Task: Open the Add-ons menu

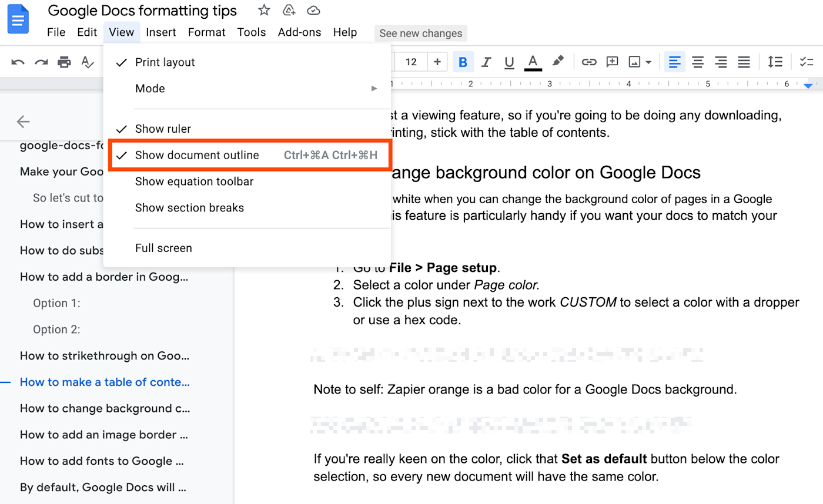Action: (x=300, y=32)
